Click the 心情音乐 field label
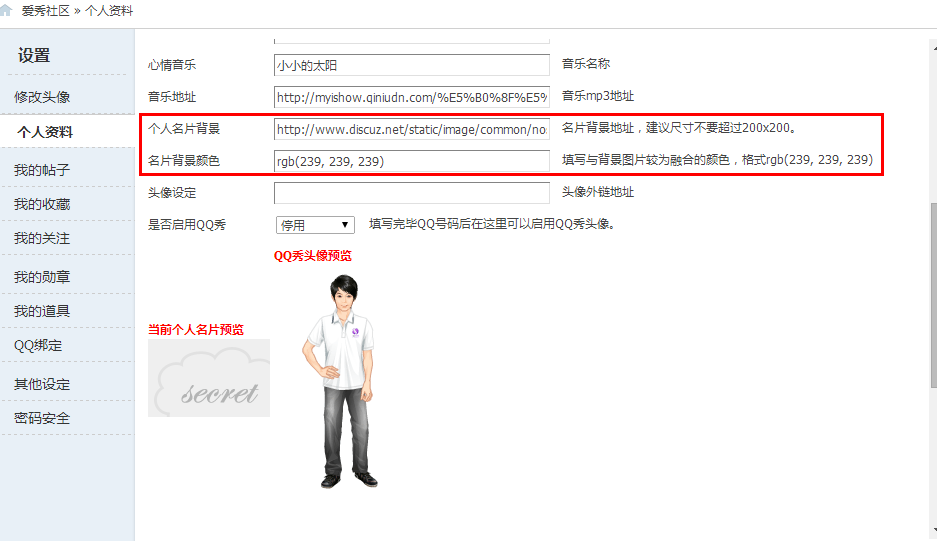Viewport: 937px width, 541px height. 172,65
